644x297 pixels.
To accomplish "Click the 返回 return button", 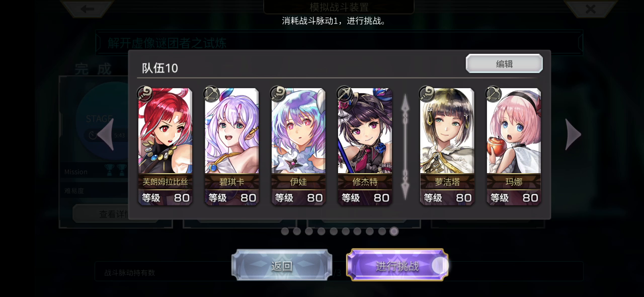I will 282,265.
